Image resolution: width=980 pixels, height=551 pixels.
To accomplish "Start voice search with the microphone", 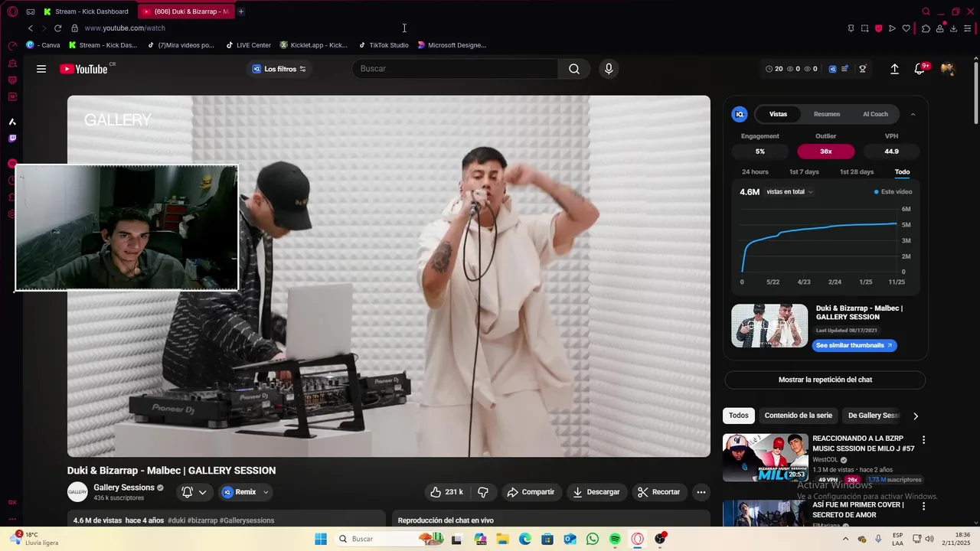I will 609,69.
